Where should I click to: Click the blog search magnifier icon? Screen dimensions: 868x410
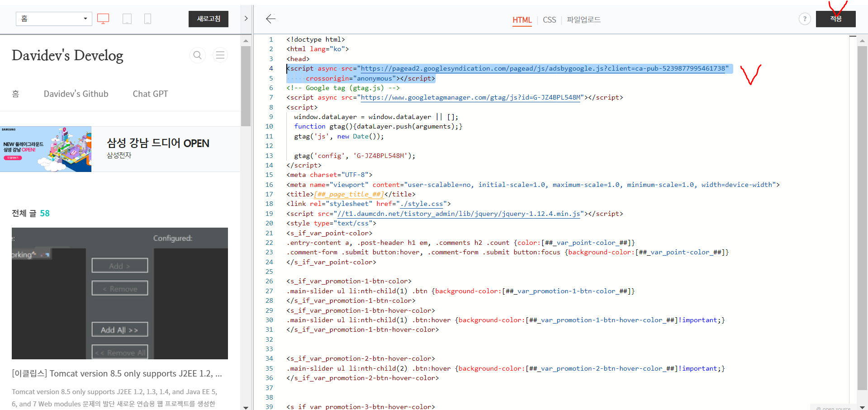tap(197, 55)
